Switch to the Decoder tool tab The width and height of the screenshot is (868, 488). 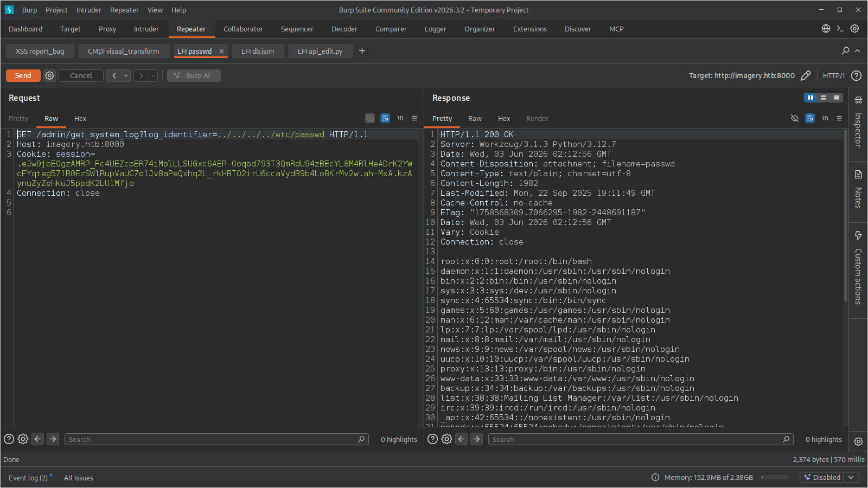coord(344,29)
